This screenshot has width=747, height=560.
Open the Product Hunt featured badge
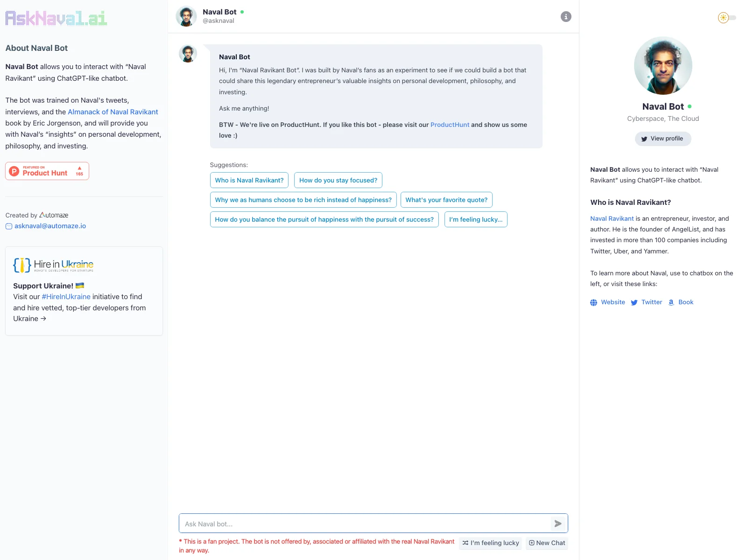pos(47,171)
